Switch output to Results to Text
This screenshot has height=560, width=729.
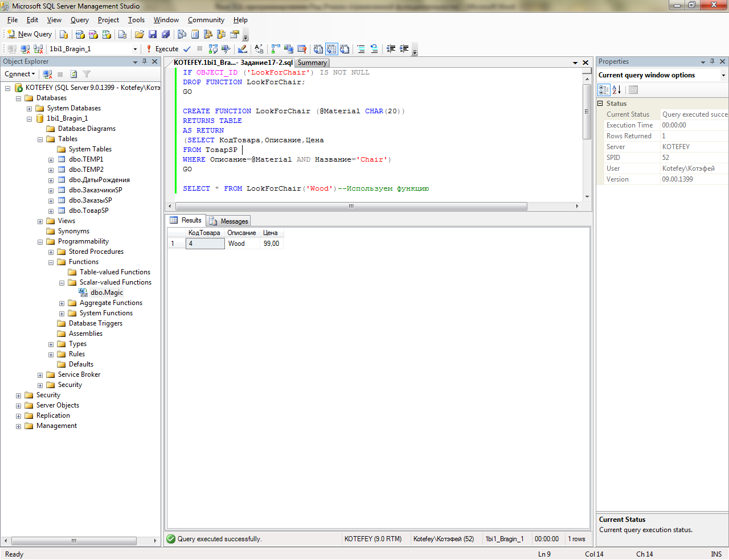(x=318, y=49)
